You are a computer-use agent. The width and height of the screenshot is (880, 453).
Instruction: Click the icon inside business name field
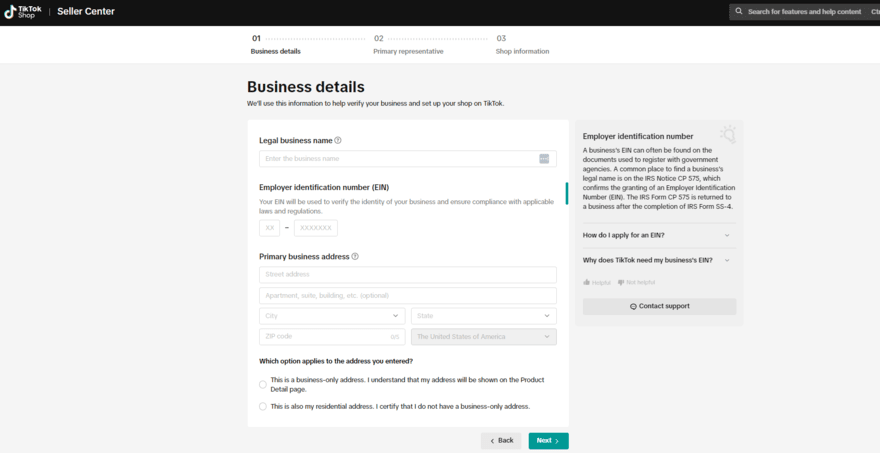(x=544, y=159)
